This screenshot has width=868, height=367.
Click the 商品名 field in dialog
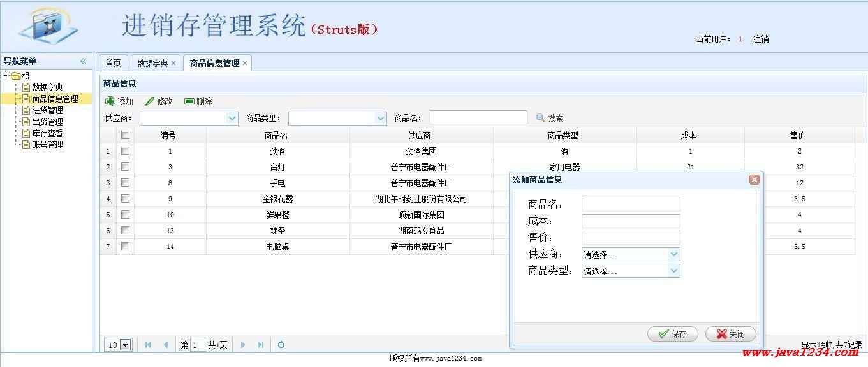coord(630,205)
